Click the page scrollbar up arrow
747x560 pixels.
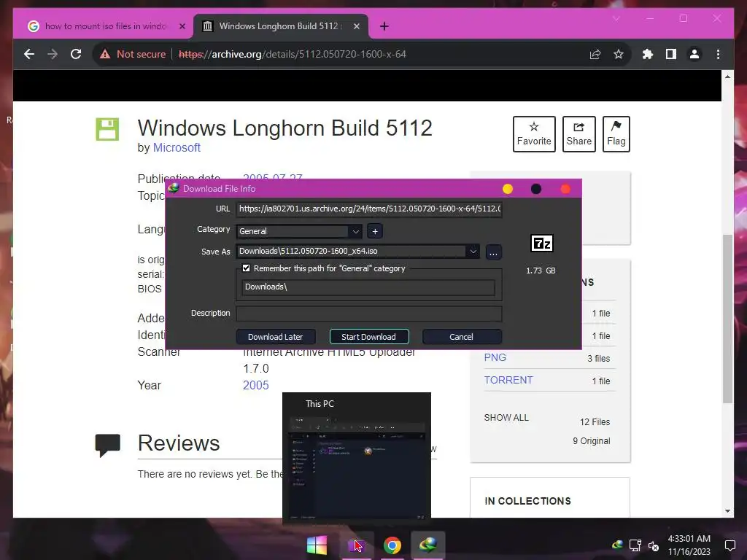coord(727,76)
